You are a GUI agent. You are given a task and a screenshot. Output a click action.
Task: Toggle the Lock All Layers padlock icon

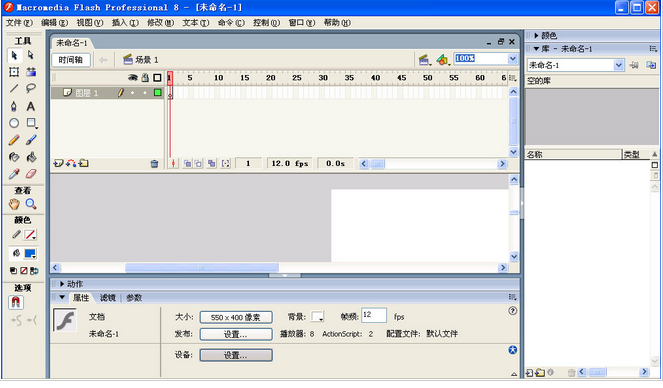[145, 77]
